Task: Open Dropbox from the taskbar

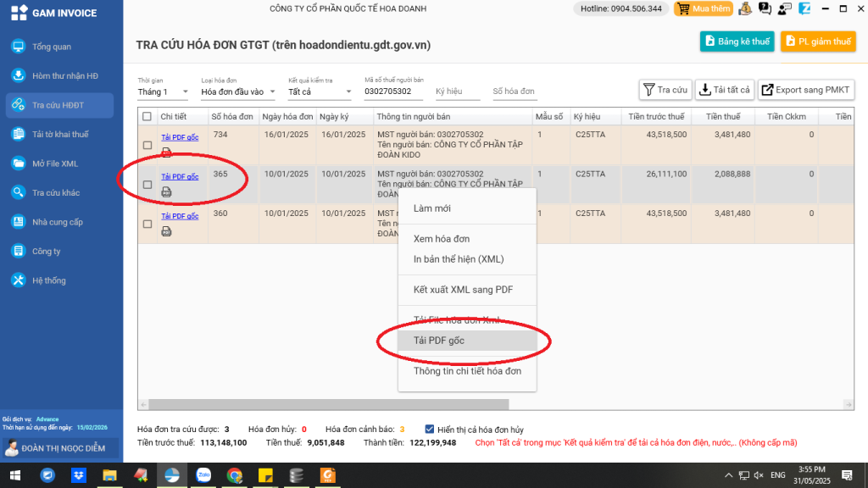Action: pos(79,475)
